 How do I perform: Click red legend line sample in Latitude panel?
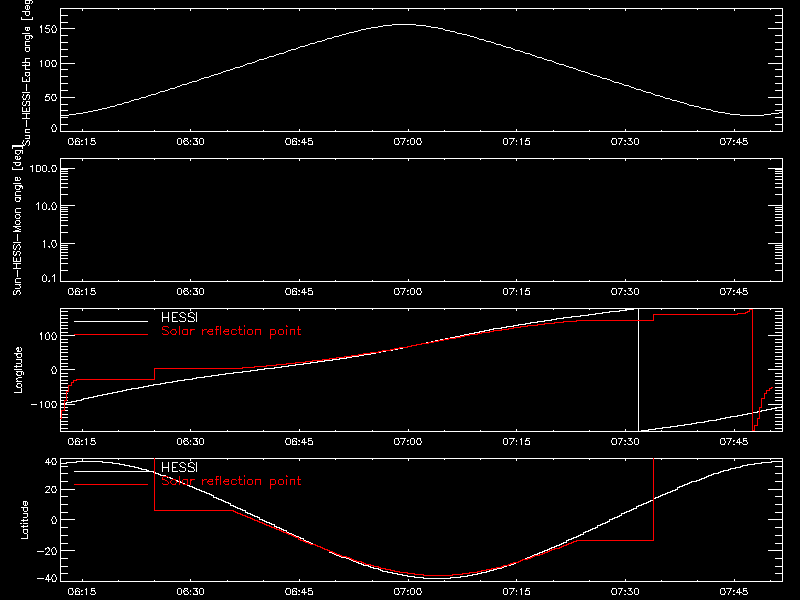(111, 484)
